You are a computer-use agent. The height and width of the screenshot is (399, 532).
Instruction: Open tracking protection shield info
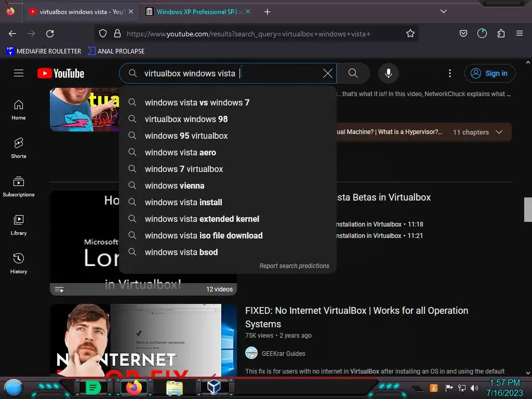click(x=103, y=34)
